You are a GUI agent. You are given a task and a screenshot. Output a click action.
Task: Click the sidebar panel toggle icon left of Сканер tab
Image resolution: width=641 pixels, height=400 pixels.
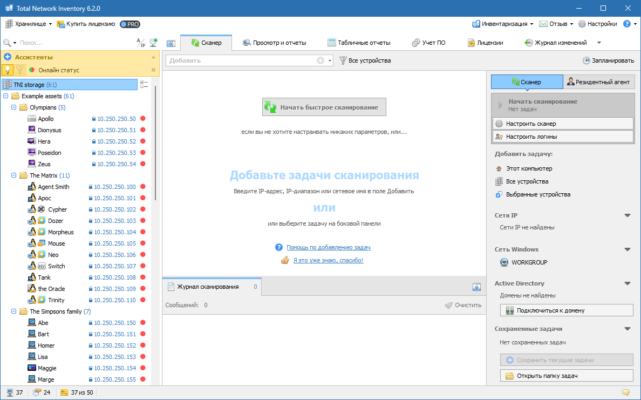coord(171,43)
